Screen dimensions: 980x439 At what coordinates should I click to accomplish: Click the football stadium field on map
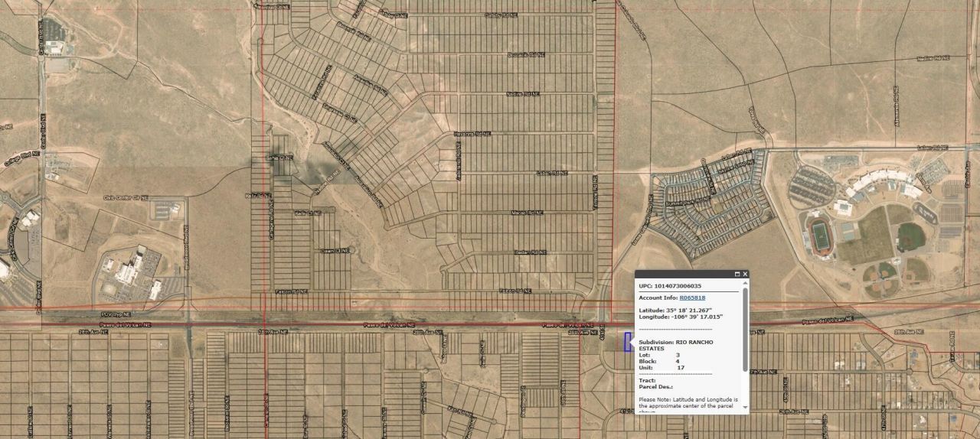[x=822, y=236]
